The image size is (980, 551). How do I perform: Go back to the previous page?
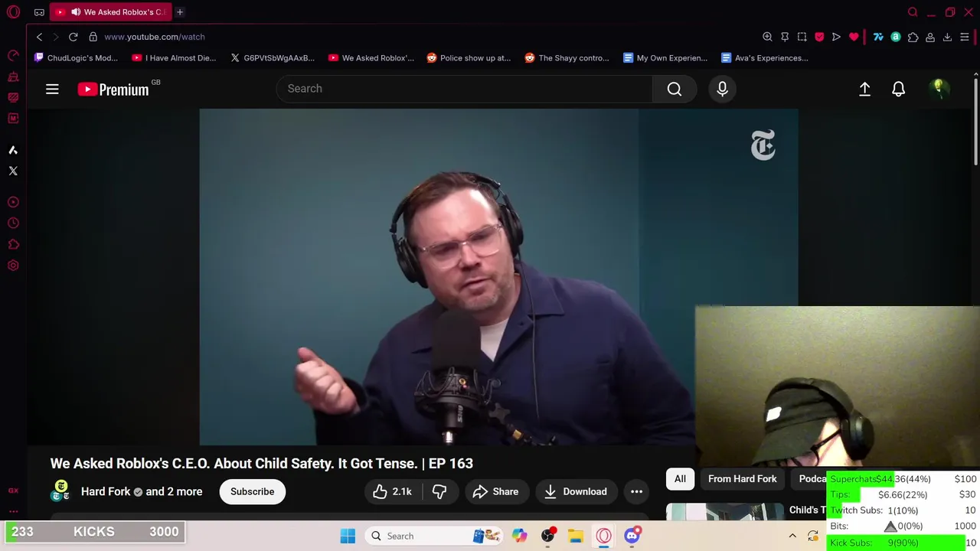pos(39,37)
